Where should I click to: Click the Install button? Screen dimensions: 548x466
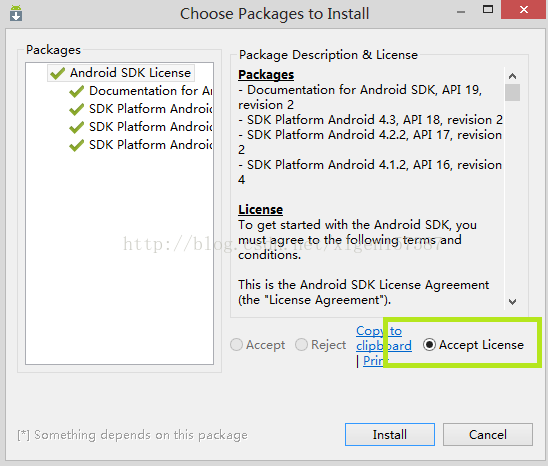(x=390, y=435)
